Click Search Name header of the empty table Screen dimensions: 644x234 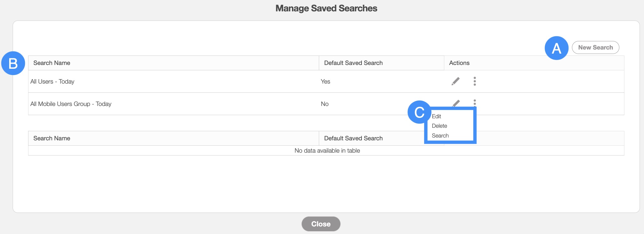pos(52,138)
